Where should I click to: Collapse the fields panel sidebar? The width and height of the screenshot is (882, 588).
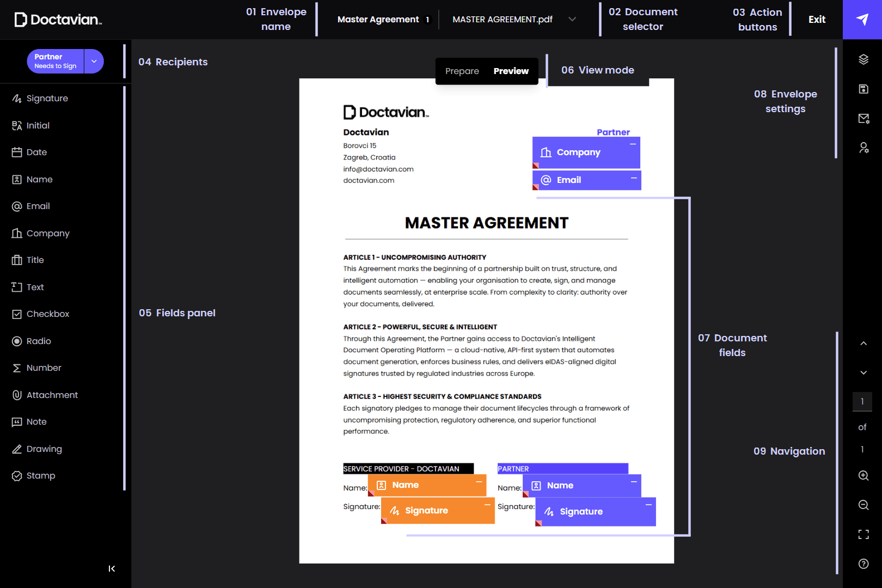112,568
